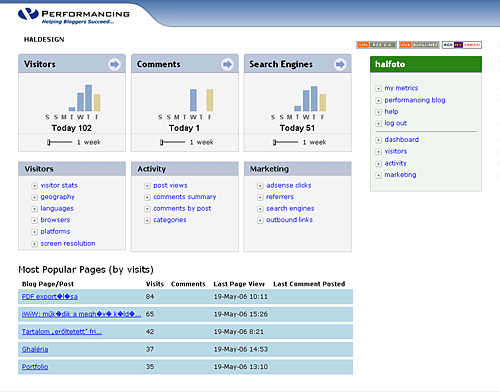
Task: Open the languages report link
Action: (x=57, y=209)
